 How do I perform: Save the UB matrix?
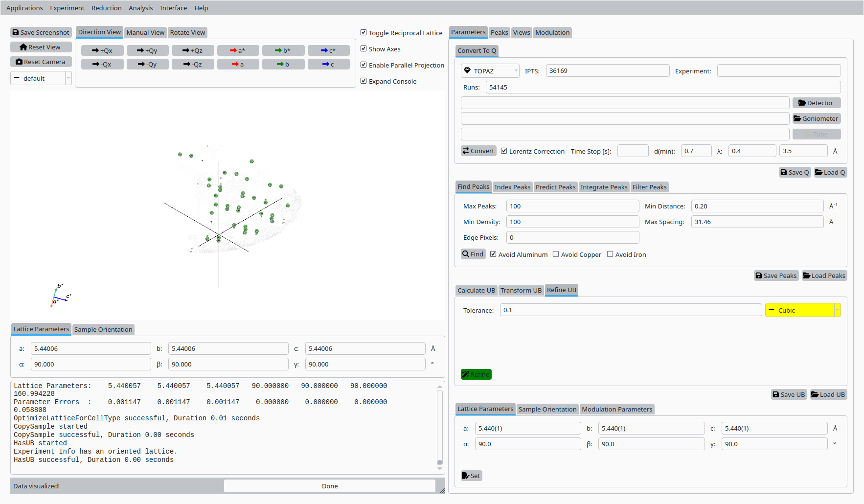(789, 394)
